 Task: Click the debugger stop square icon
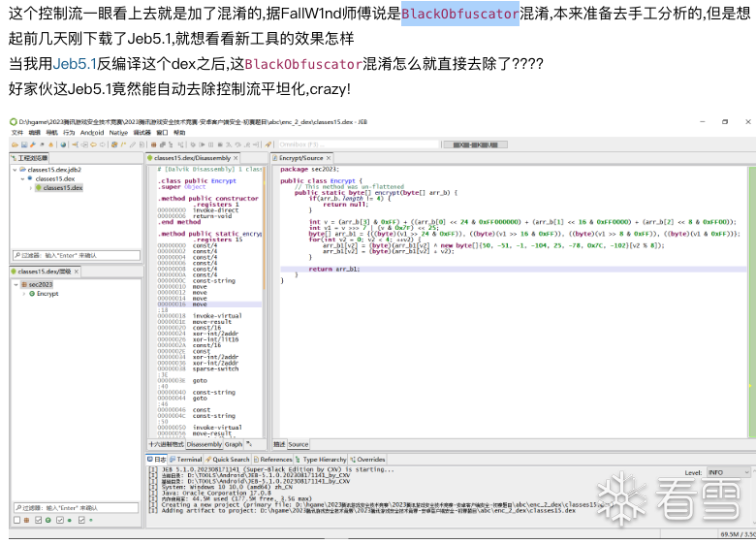tap(219, 144)
